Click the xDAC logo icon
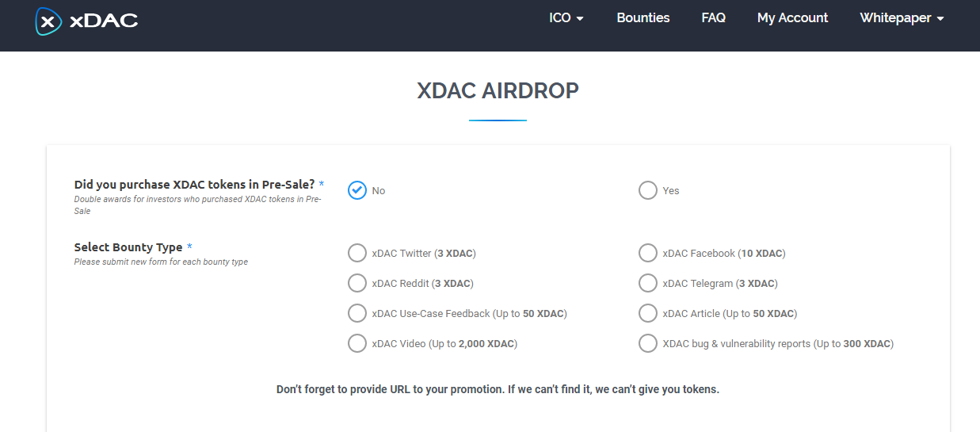 point(48,21)
